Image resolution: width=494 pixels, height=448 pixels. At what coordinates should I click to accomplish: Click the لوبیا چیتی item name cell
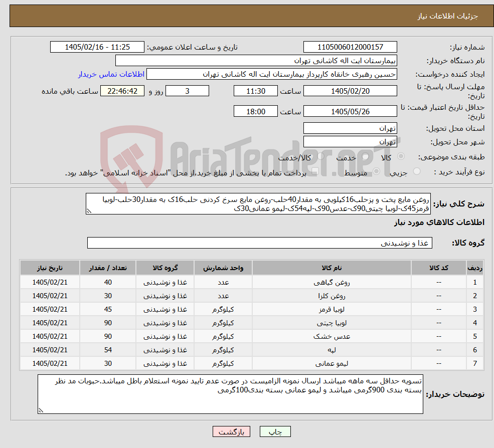[332, 323]
